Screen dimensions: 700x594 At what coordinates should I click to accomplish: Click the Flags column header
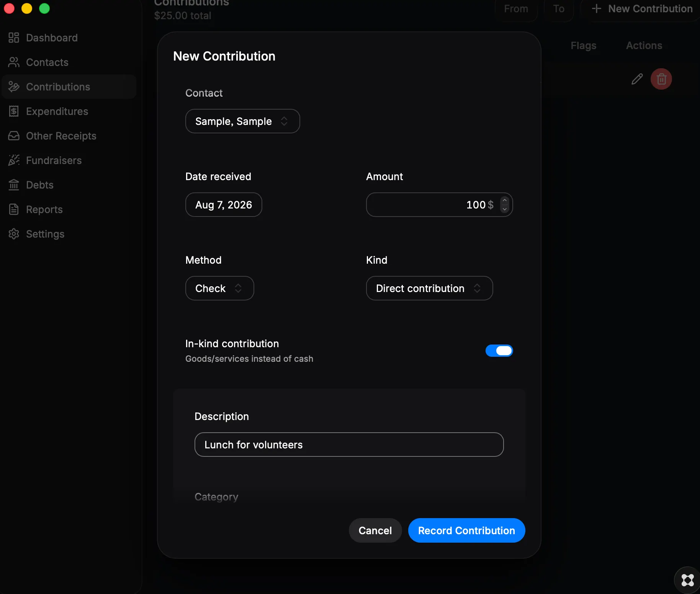point(583,46)
